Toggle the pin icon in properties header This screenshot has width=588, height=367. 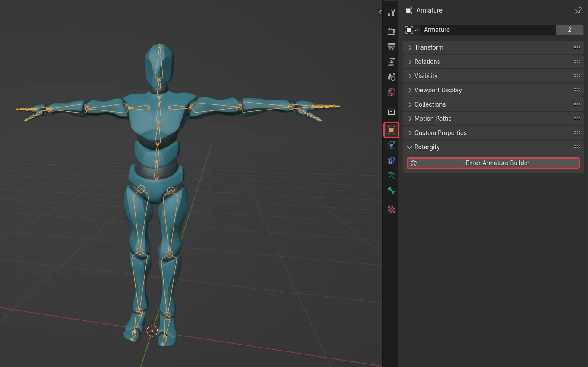[578, 11]
